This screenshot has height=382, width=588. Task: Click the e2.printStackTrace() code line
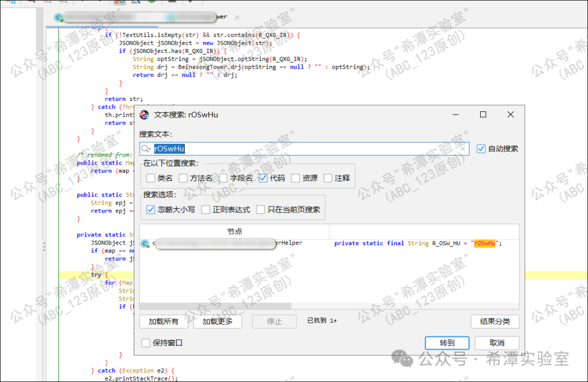[142, 378]
